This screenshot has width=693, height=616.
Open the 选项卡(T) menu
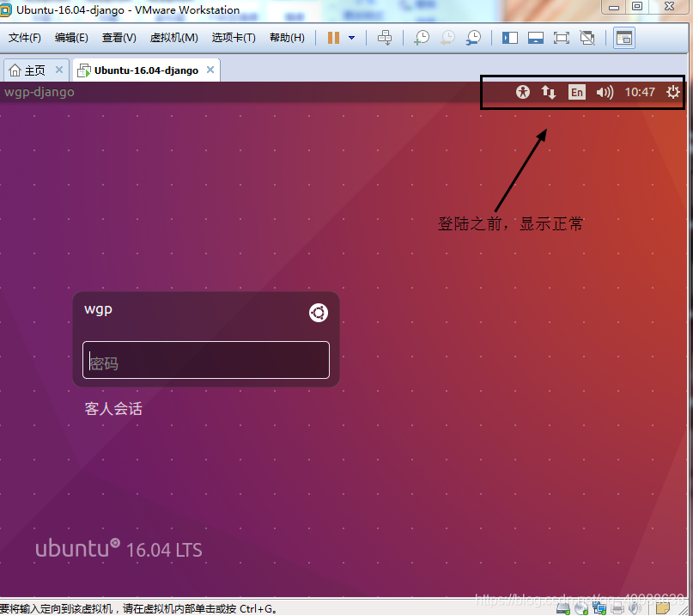[234, 38]
